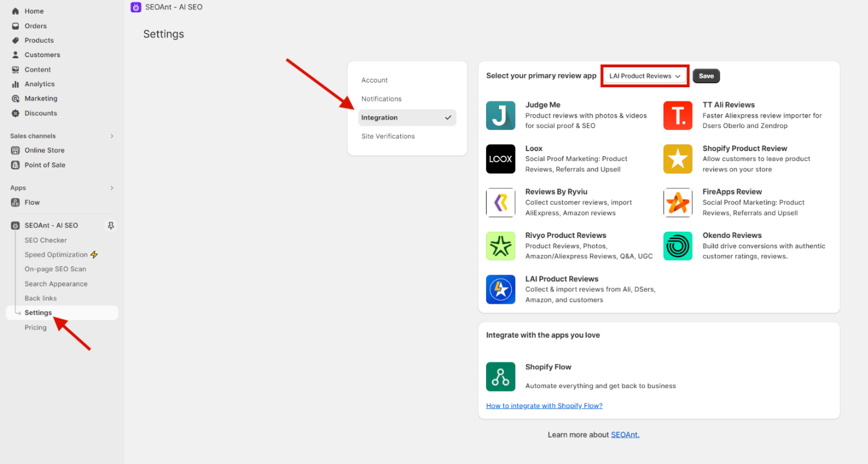Open SEO Checker in the sidebar
Screen dimensions: 868x464
(46, 240)
